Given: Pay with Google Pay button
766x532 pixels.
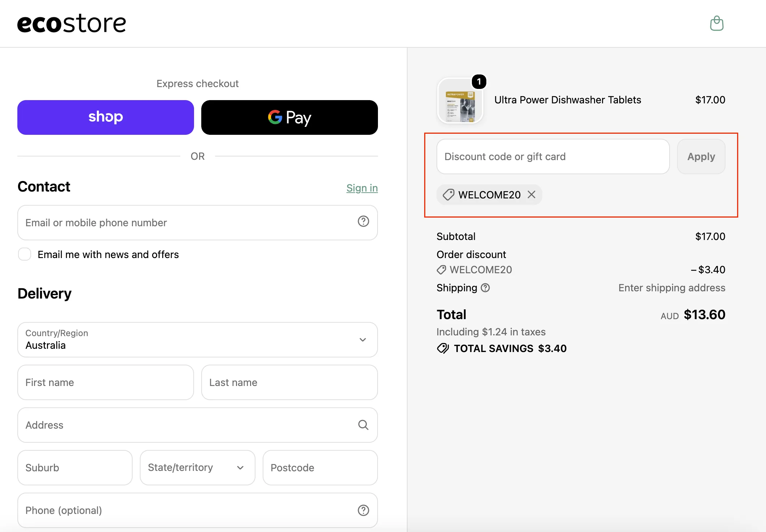Looking at the screenshot, I should pyautogui.click(x=289, y=117).
